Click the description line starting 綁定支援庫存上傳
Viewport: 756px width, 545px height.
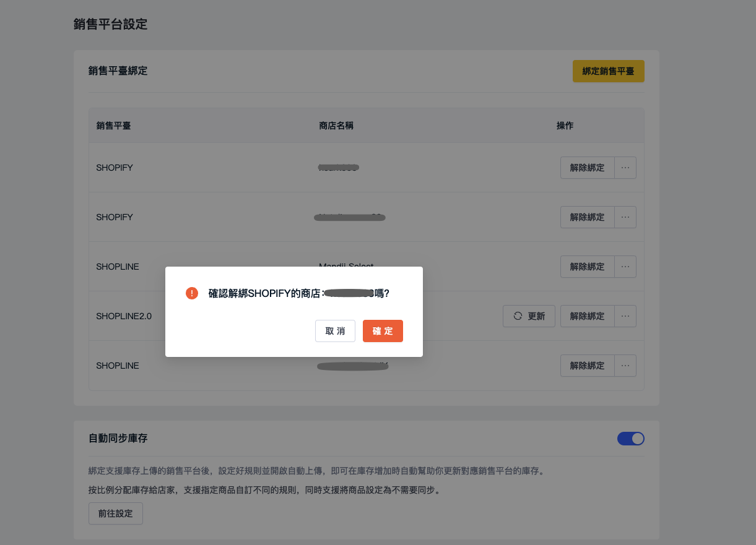point(316,471)
